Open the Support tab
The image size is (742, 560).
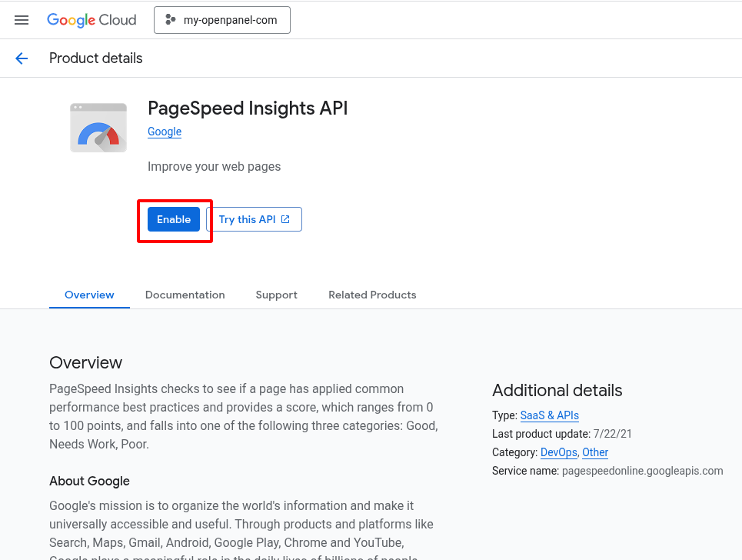tap(276, 295)
